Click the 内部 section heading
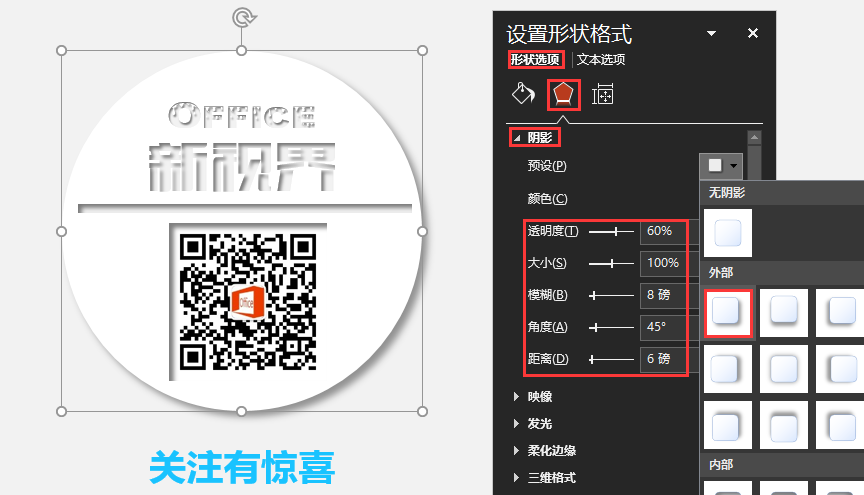 721,465
